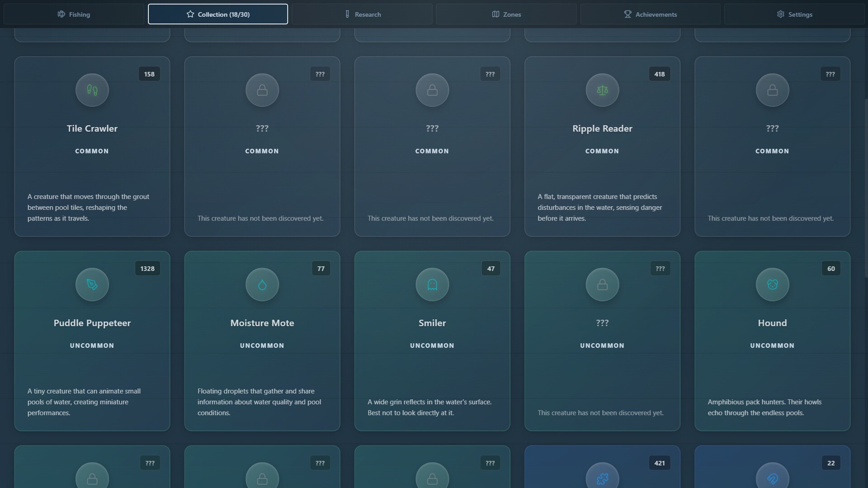Switch to the Research tab
The image size is (868, 488).
tap(362, 14)
